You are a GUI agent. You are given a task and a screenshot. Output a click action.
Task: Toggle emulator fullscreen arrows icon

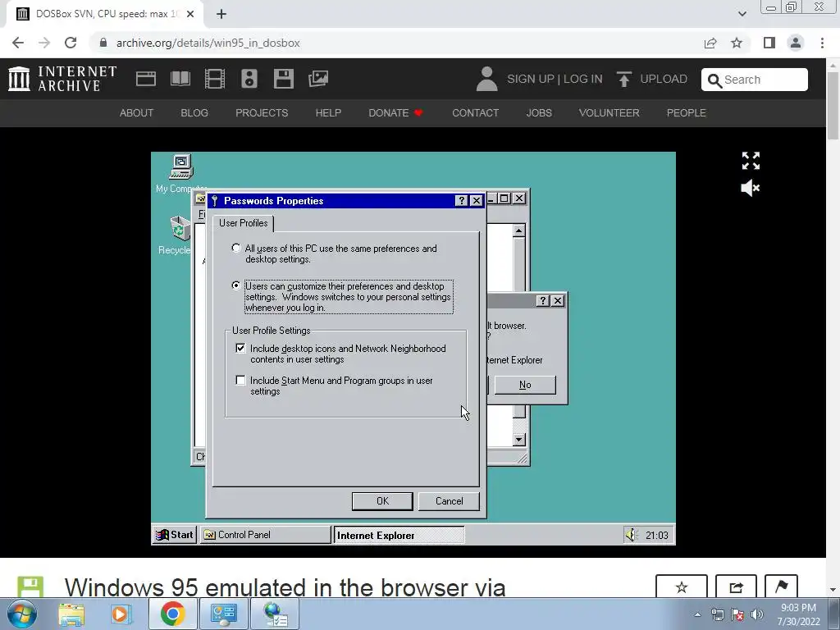751,160
